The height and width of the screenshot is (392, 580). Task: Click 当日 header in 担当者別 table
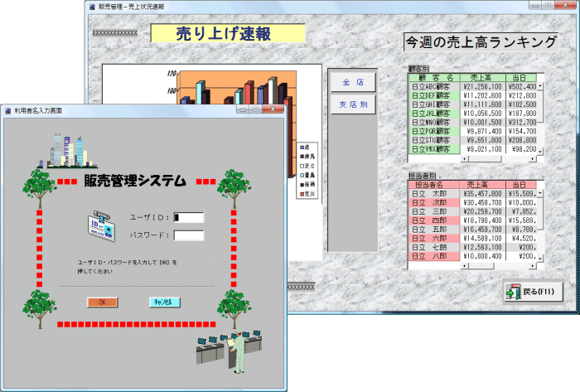521,185
